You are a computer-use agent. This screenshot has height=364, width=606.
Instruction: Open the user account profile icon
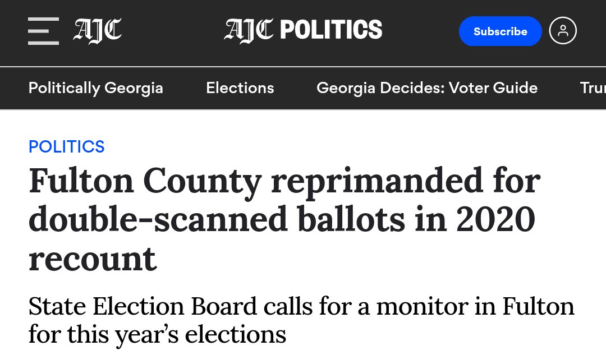point(563,31)
